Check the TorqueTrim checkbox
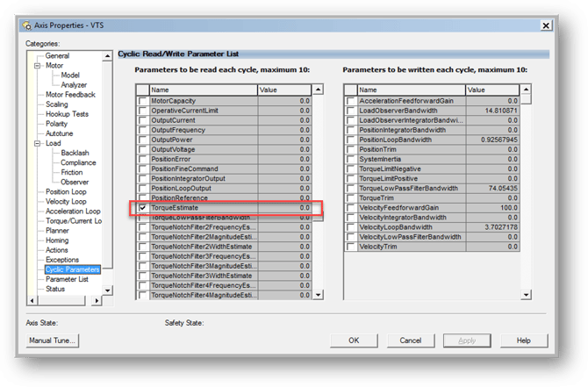This screenshot has height=387, width=588. point(351,198)
